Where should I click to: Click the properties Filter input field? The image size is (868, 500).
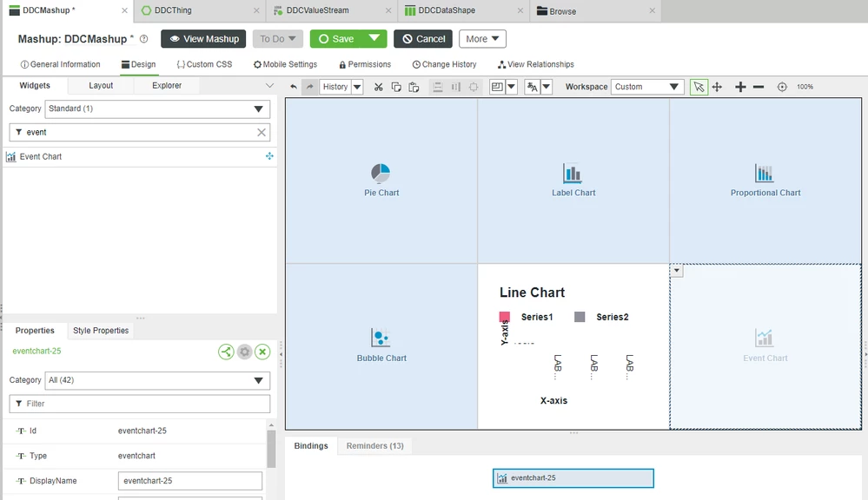click(140, 404)
